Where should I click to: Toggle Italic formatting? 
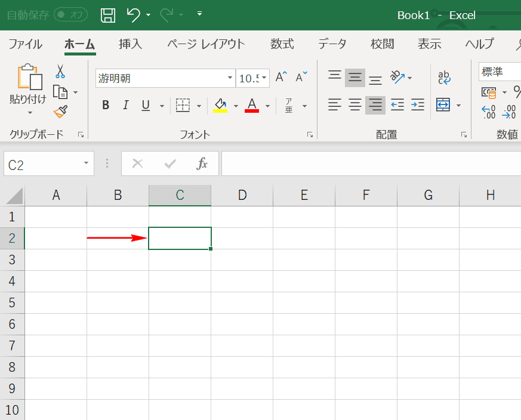[x=125, y=105]
